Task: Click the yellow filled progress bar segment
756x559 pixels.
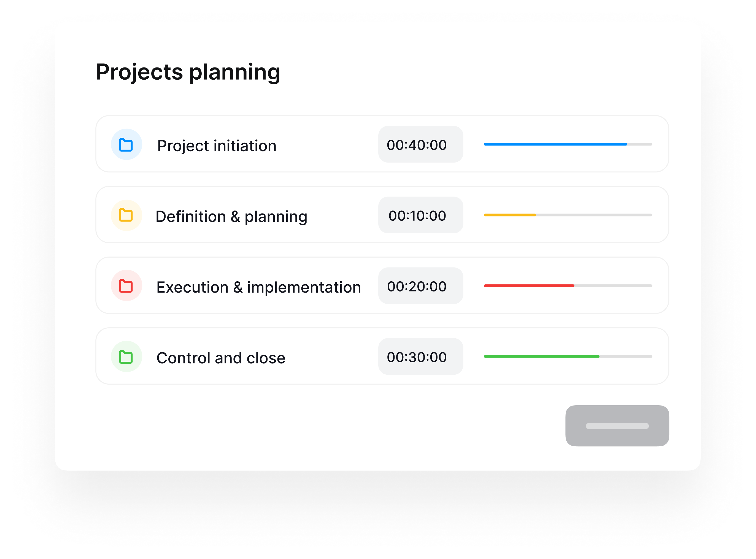Action: point(510,215)
